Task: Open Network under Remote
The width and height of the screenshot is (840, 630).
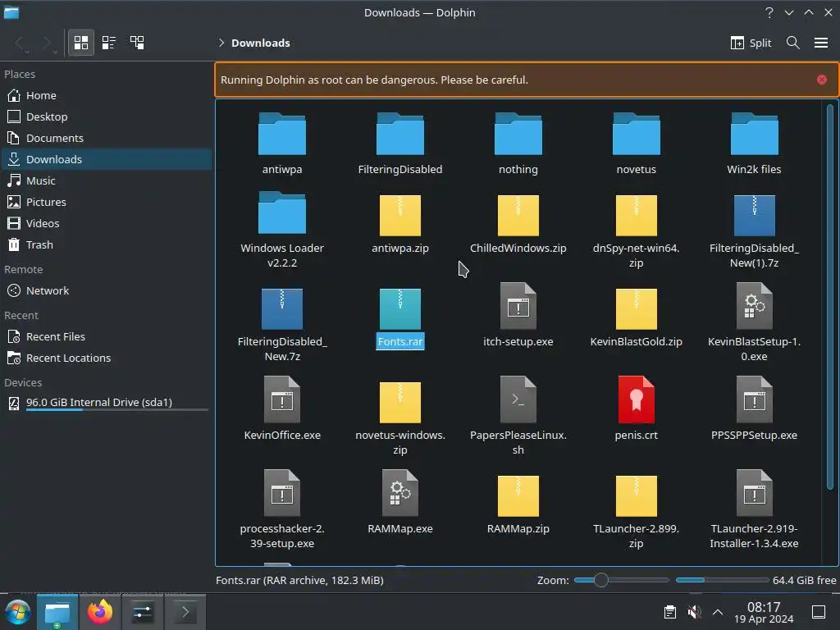Action: 106,291
